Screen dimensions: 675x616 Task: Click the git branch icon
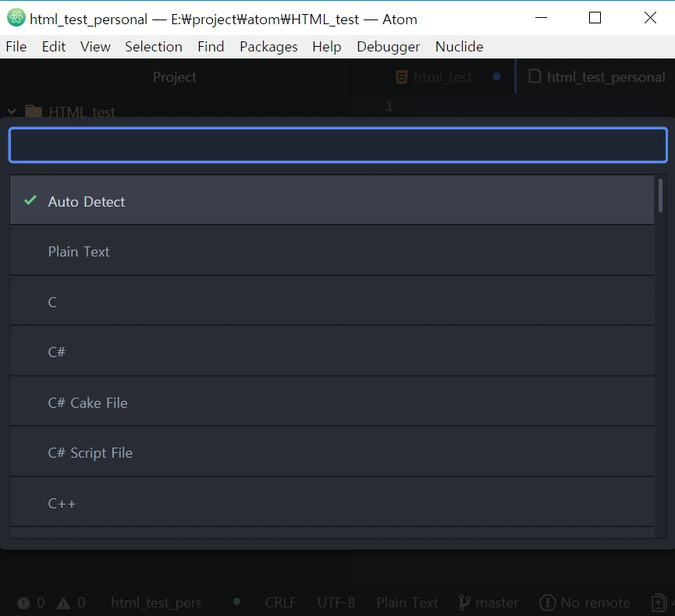pos(464,603)
